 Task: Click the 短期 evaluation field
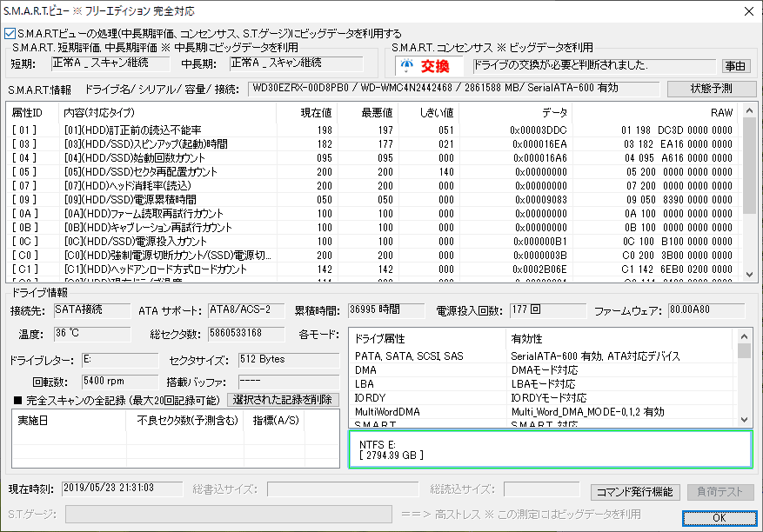(110, 63)
